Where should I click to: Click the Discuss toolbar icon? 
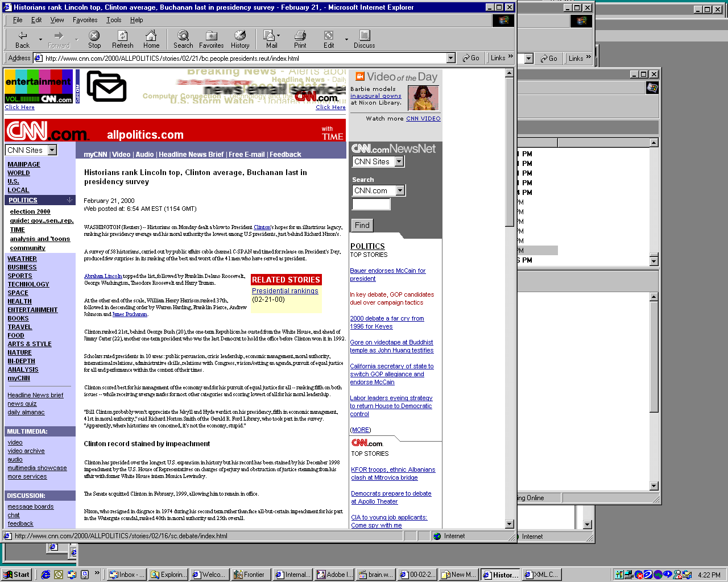coord(364,39)
